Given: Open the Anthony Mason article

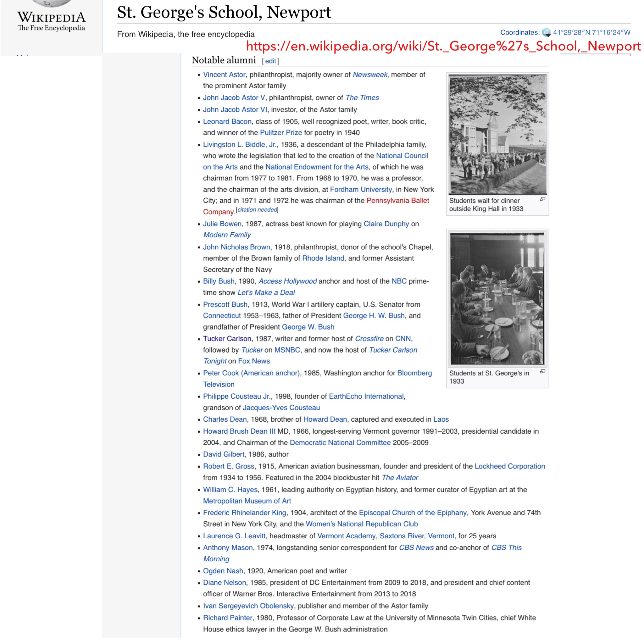Looking at the screenshot, I should coord(228,548).
